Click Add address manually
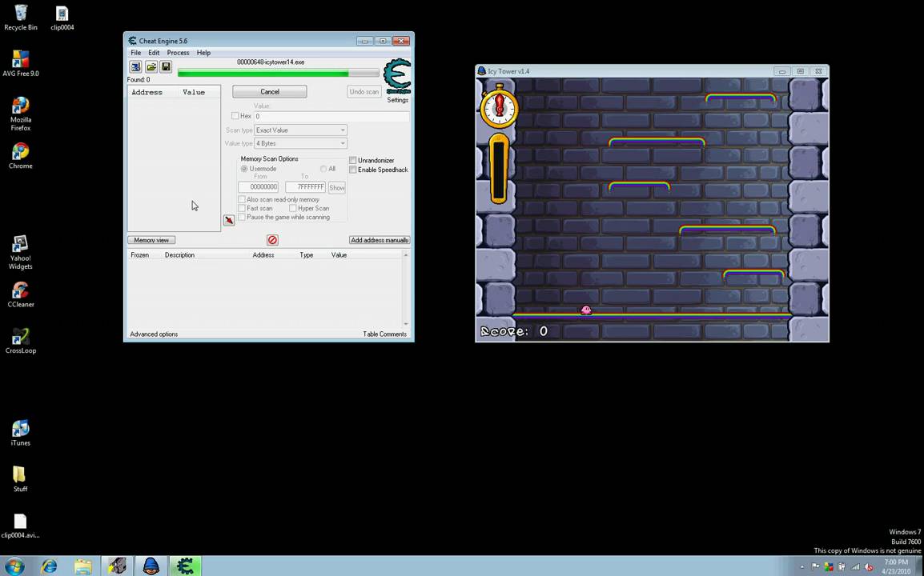Image resolution: width=924 pixels, height=576 pixels. point(379,240)
